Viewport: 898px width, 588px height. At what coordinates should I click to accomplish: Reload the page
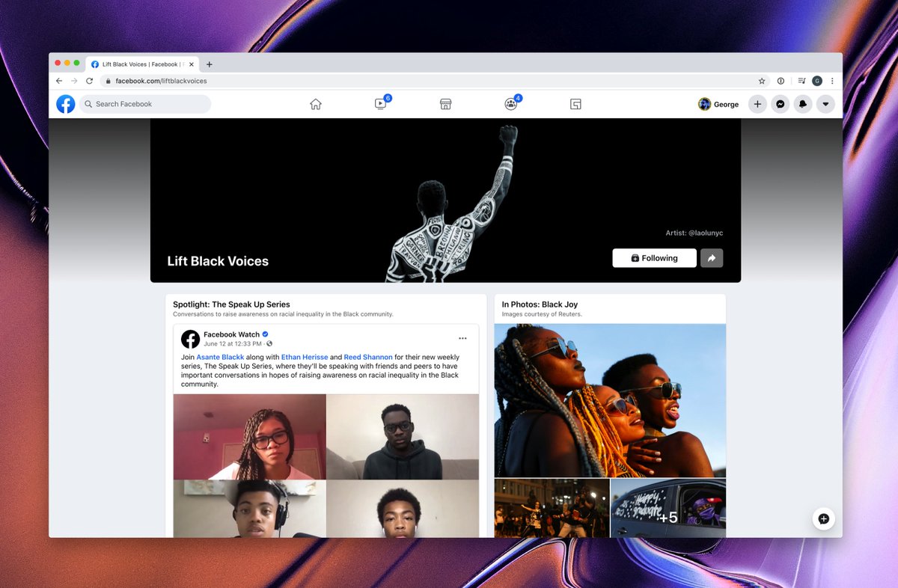click(x=89, y=81)
